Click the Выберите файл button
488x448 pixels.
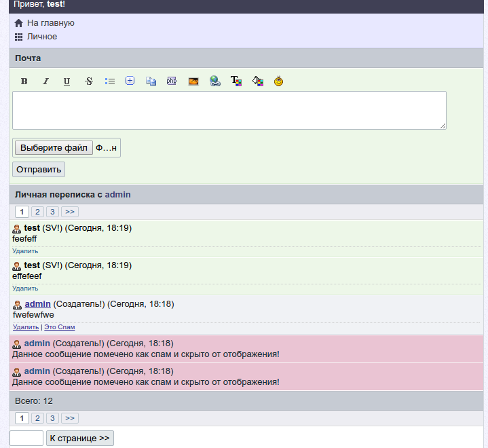pos(54,148)
